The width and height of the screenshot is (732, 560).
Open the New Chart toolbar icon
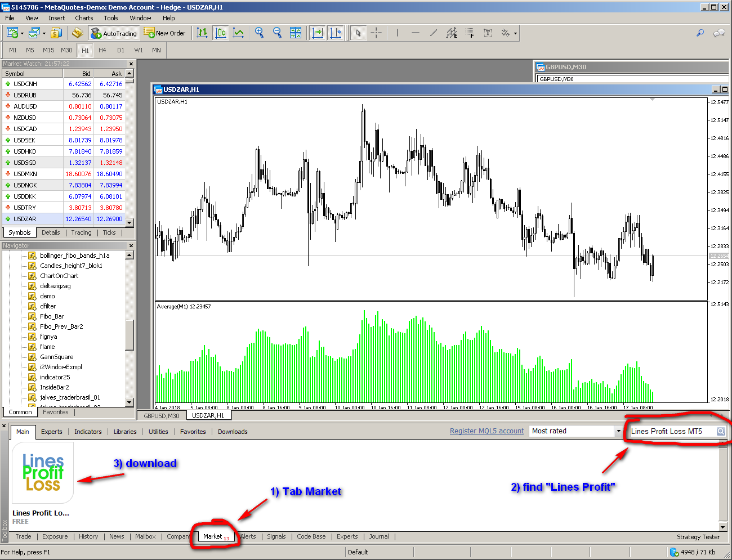[12, 33]
